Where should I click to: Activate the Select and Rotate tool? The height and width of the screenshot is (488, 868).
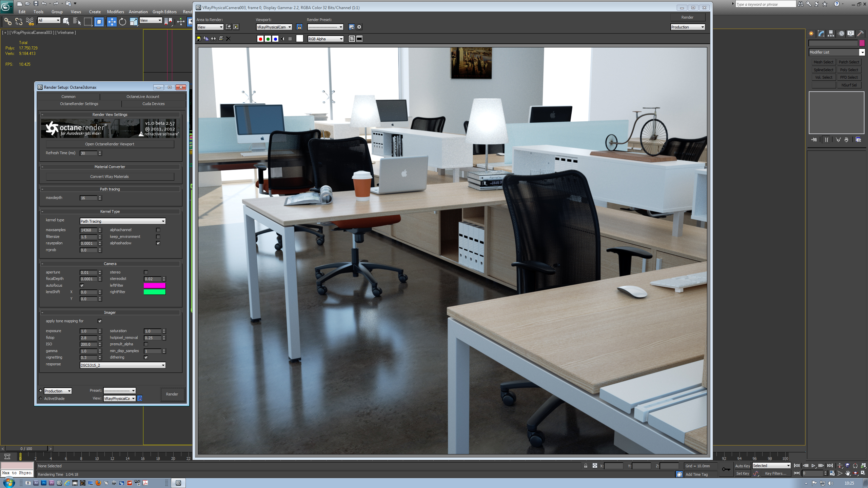122,22
